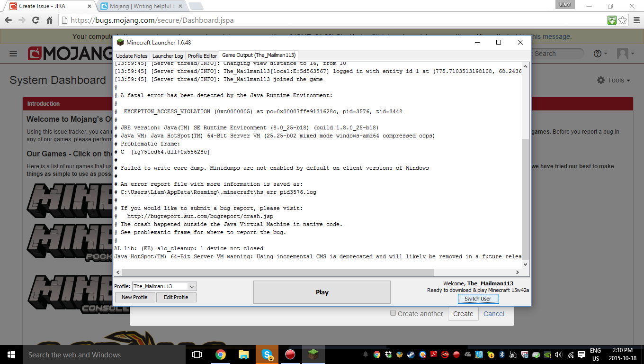Click the EXCEPTION_ACCESS_VIOLATION error line
This screenshot has width=644, height=364.
(258, 111)
